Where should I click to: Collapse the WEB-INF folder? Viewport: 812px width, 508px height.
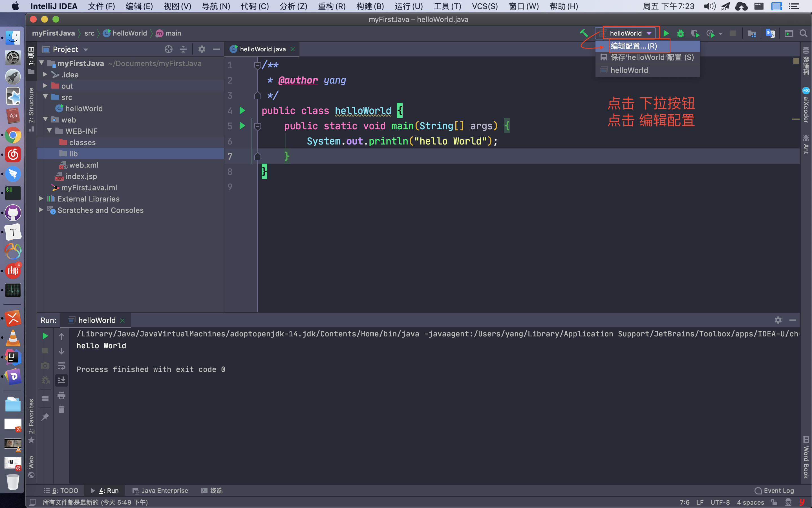click(50, 130)
